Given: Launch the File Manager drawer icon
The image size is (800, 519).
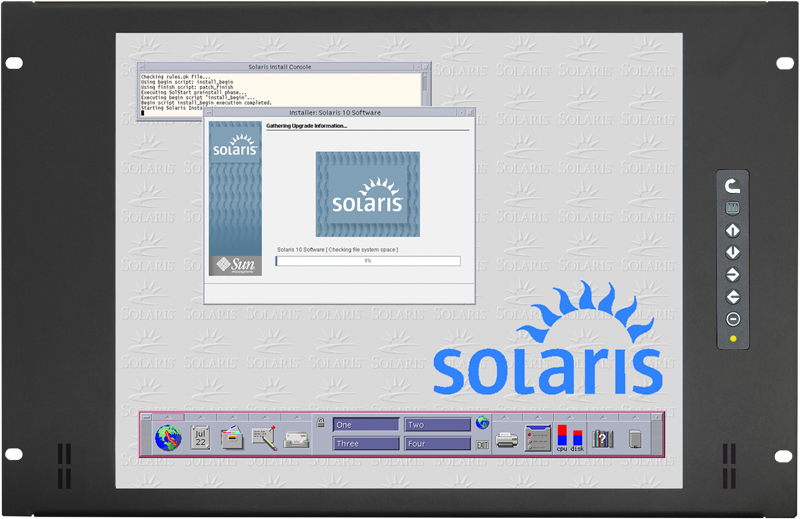Looking at the screenshot, I should (232, 439).
